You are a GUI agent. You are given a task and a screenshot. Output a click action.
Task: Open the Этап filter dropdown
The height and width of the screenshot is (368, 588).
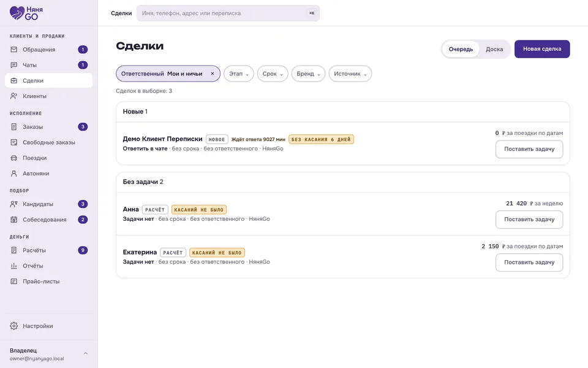pyautogui.click(x=239, y=74)
